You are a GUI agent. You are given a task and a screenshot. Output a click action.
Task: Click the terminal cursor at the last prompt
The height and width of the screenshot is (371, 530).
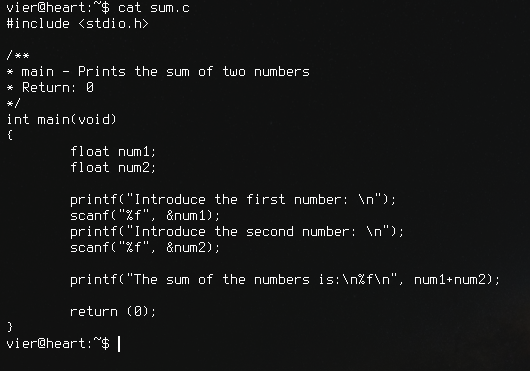coord(119,344)
